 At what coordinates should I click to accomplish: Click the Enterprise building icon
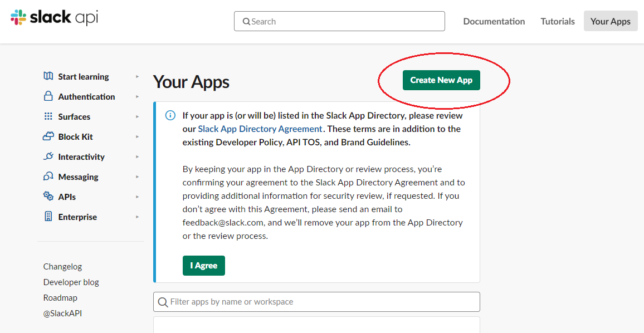click(48, 216)
